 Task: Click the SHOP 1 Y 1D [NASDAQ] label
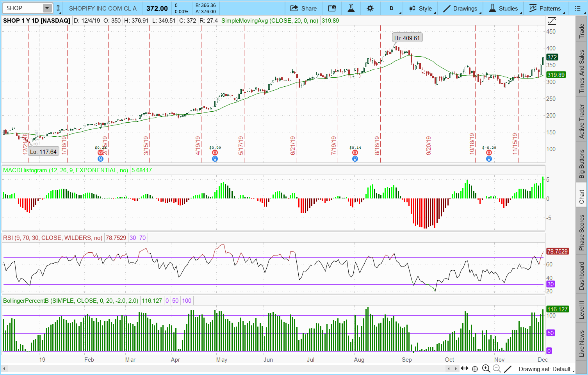37,21
